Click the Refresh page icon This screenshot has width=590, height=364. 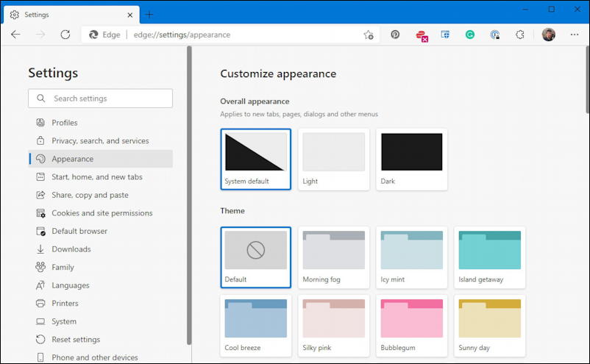click(x=65, y=35)
